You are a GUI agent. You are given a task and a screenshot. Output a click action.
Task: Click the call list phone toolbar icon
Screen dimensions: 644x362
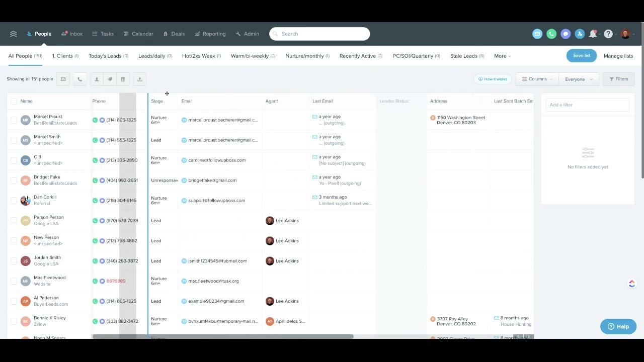(x=79, y=79)
